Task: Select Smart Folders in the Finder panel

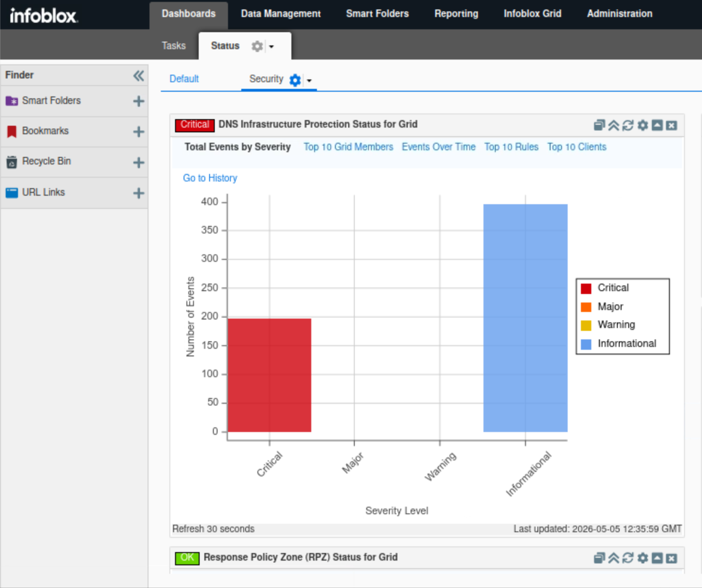Action: (52, 101)
